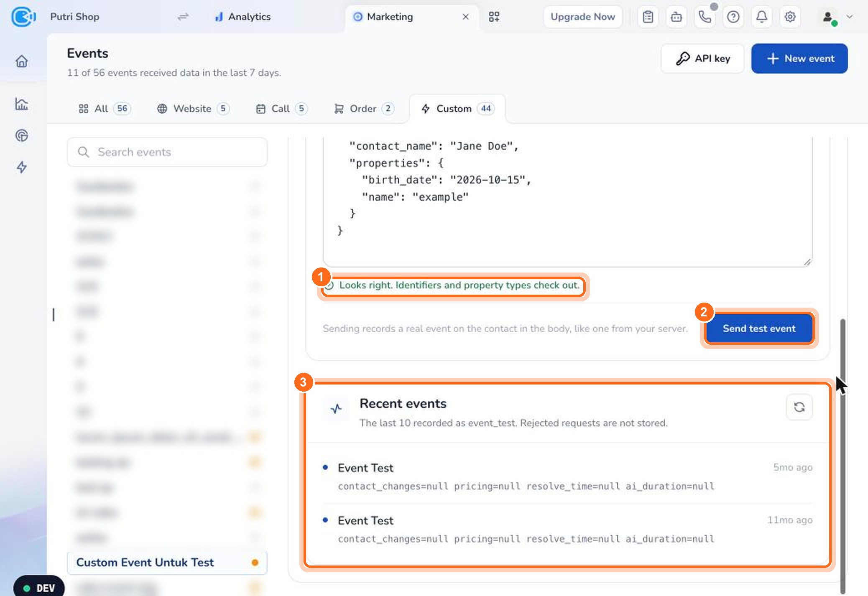Switch to Order events tab
Viewport: 868px width, 596px height.
[363, 109]
